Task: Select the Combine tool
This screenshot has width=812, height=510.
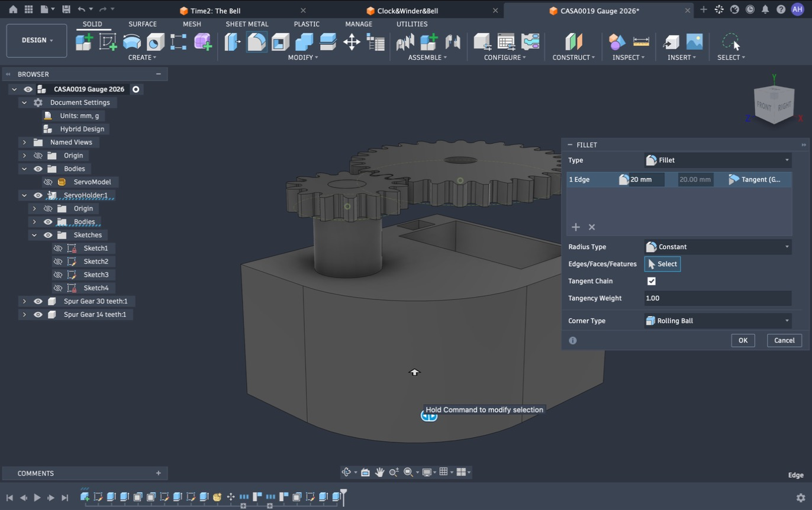Action: [x=304, y=42]
